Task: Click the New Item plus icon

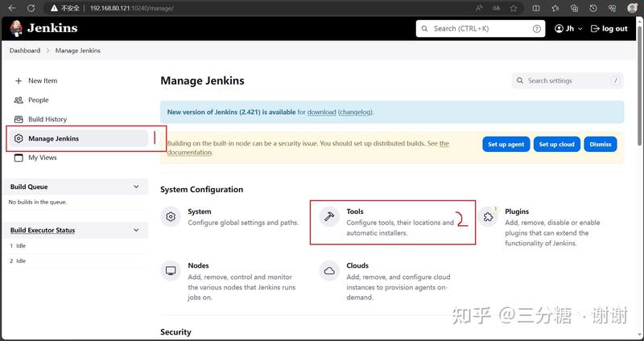Action: pos(19,81)
